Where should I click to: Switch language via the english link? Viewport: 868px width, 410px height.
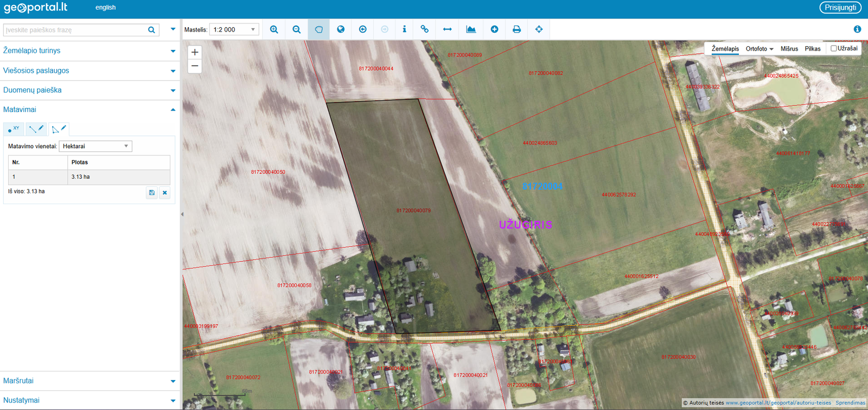(105, 8)
